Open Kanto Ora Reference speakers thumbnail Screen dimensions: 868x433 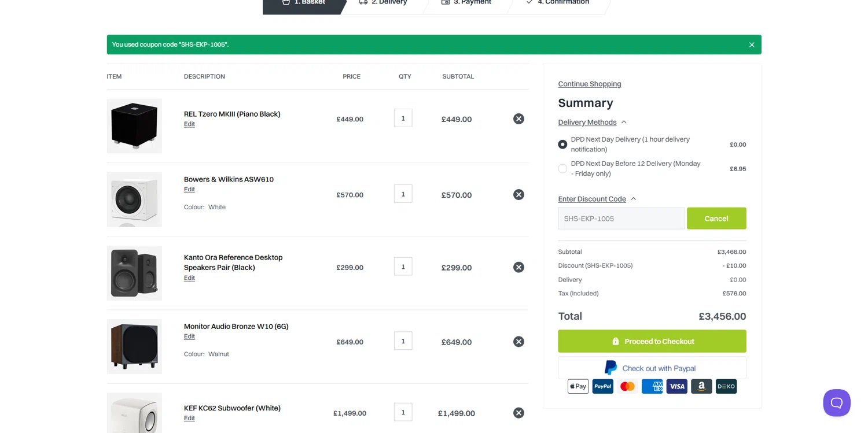(x=134, y=273)
